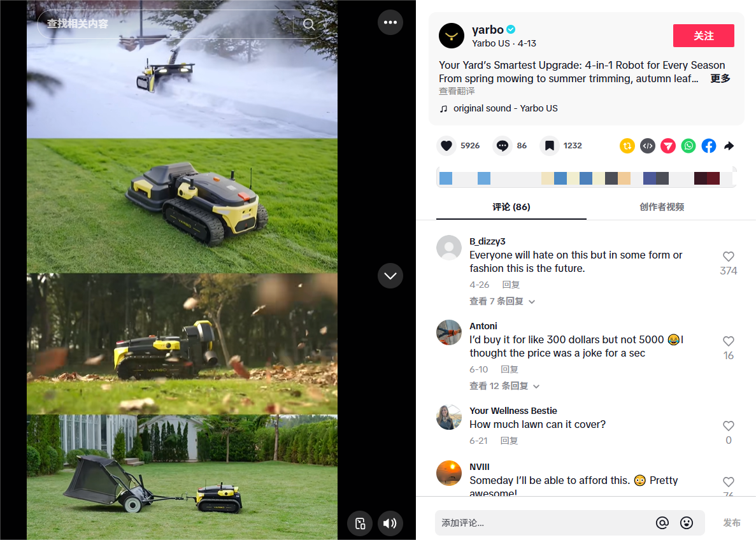The image size is (756, 540).
Task: Switch to 创作者视频 tab
Action: point(662,207)
